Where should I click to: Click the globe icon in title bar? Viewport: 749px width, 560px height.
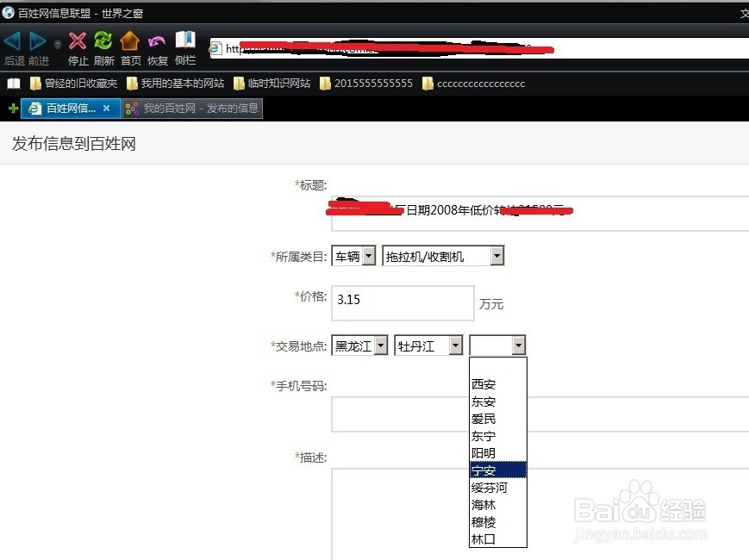pos(8,12)
